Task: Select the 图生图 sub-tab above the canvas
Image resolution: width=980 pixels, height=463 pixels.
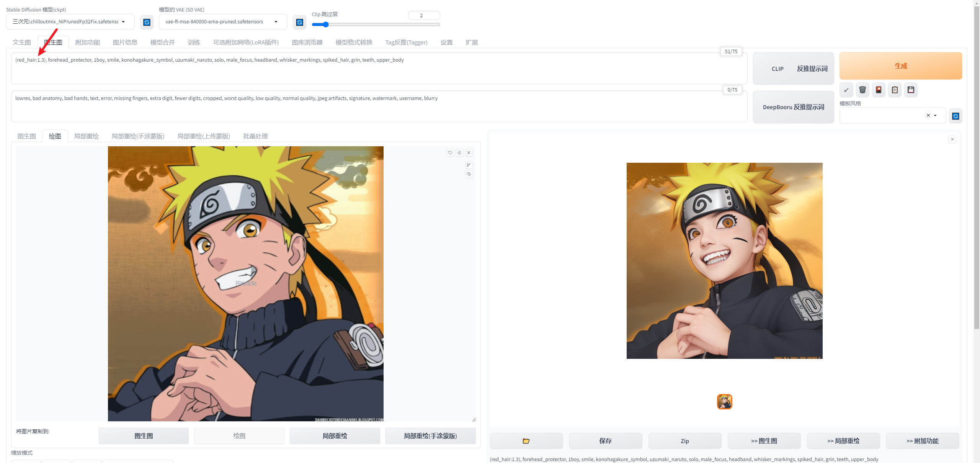Action: [27, 136]
